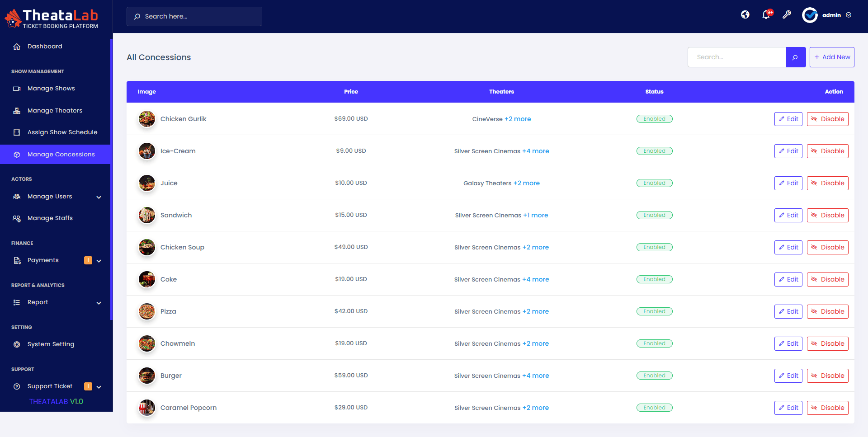Click the Assign Show Schedule icon
This screenshot has height=437, width=868.
[17, 132]
